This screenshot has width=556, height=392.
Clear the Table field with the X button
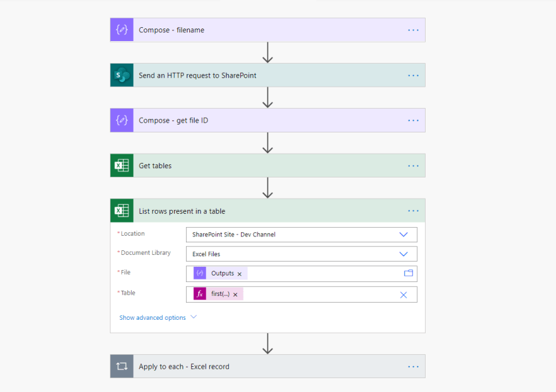pos(404,294)
